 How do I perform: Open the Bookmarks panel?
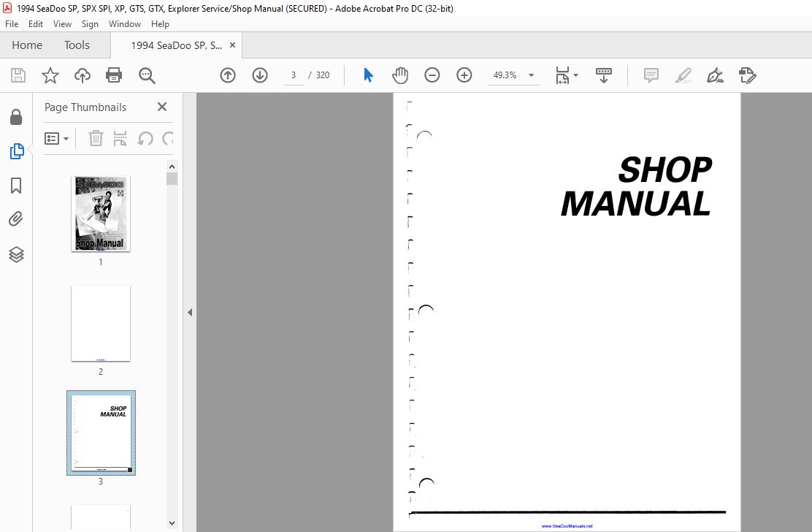coord(16,186)
